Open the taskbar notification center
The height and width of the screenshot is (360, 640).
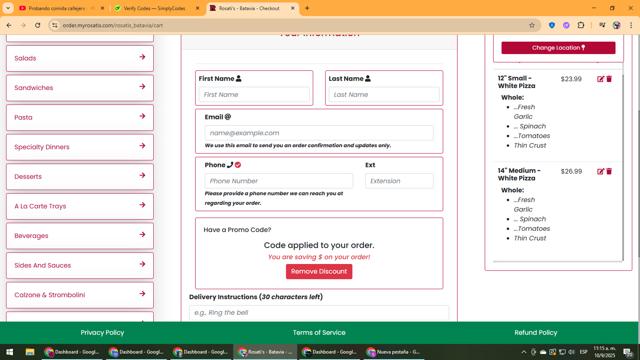(x=628, y=352)
